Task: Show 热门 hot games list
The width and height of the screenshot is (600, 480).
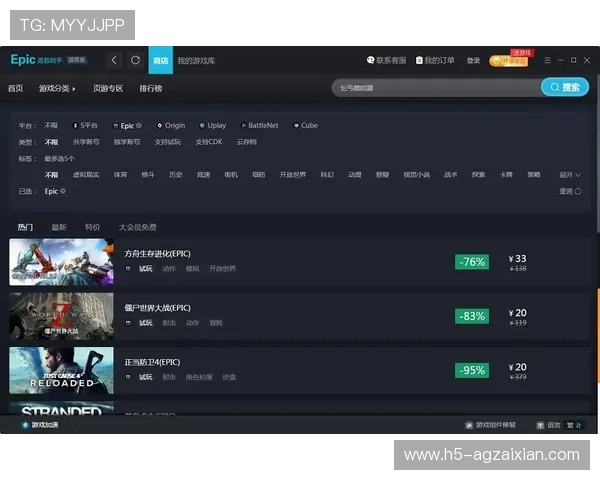Action: coord(25,227)
